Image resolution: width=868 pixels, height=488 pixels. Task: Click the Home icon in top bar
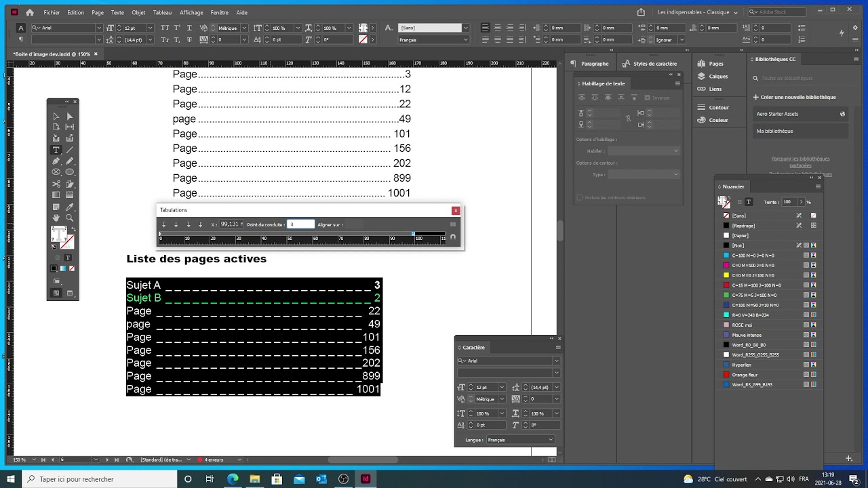(x=29, y=12)
